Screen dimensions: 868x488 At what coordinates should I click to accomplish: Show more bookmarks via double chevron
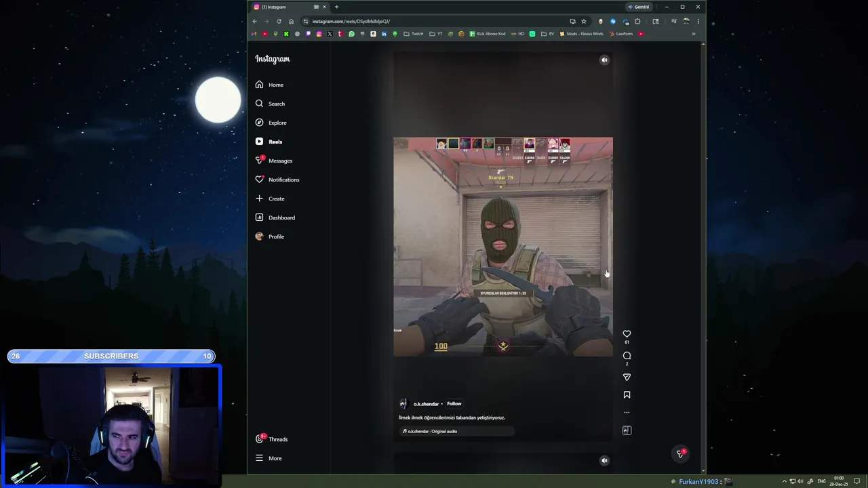[x=693, y=34]
